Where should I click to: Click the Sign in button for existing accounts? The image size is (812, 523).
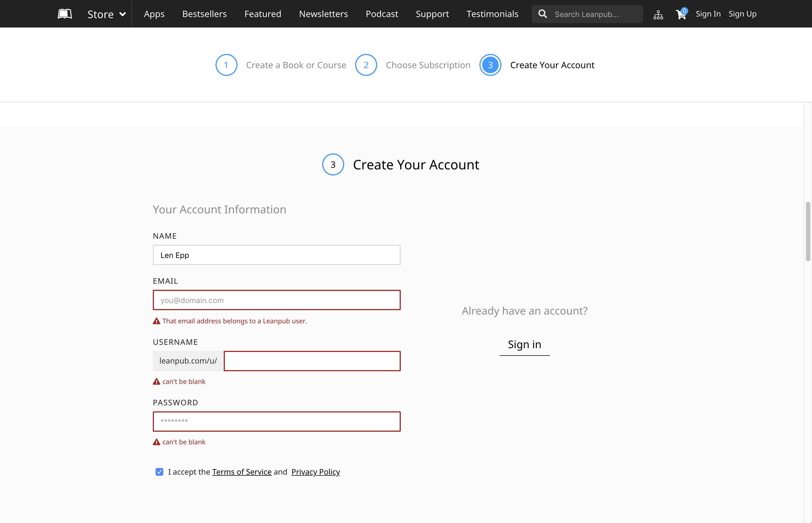click(x=524, y=344)
